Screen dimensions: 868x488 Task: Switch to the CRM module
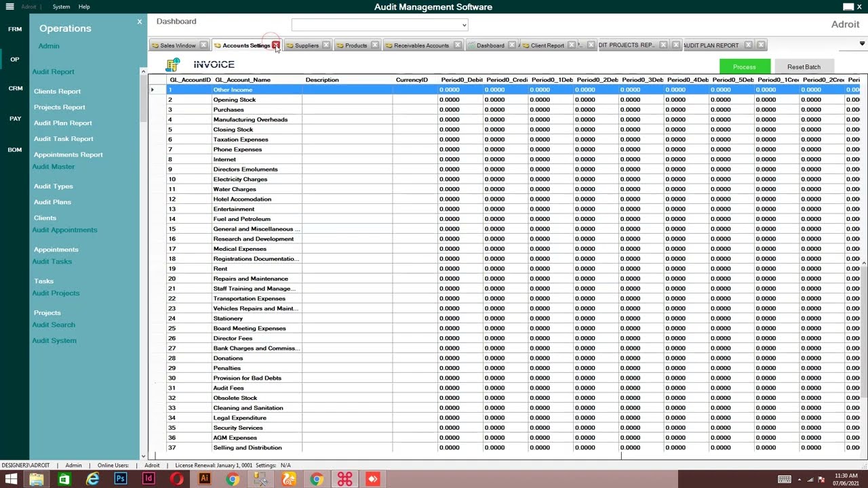pyautogui.click(x=15, y=89)
